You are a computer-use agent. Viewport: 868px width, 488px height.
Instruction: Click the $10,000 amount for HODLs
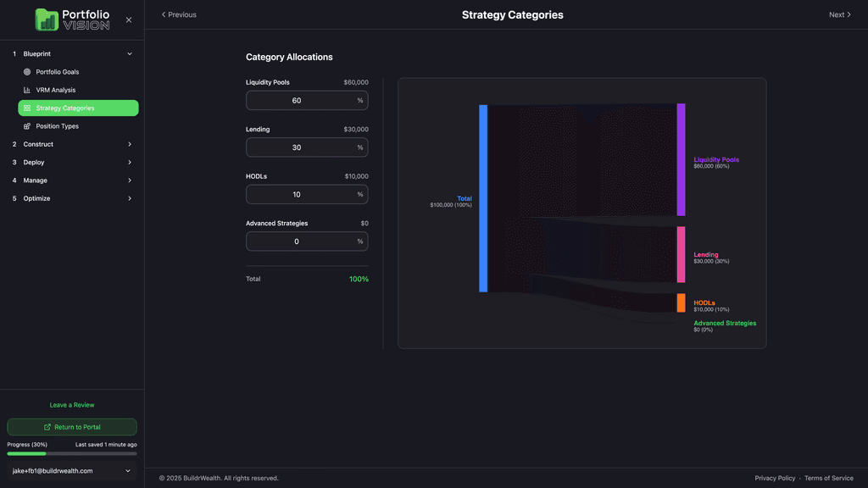click(x=357, y=176)
